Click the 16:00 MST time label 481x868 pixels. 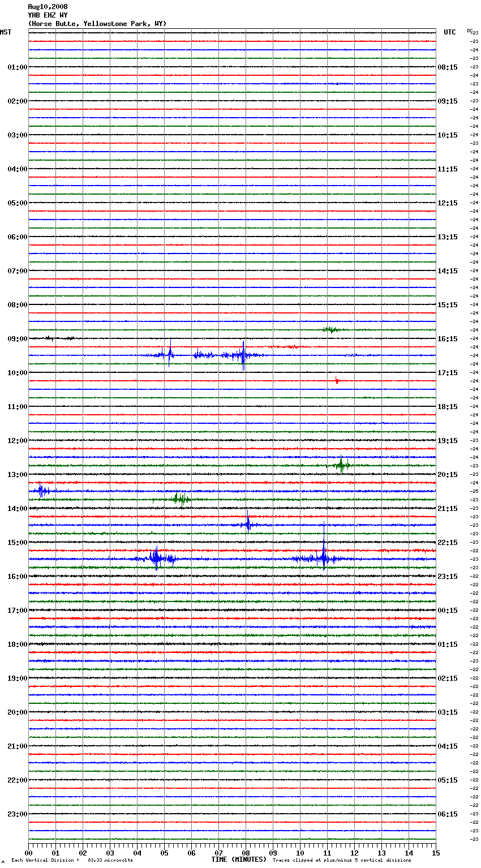18,577
